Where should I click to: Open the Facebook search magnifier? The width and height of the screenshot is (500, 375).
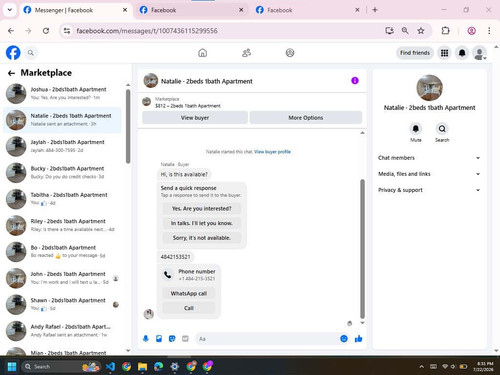[x=31, y=53]
